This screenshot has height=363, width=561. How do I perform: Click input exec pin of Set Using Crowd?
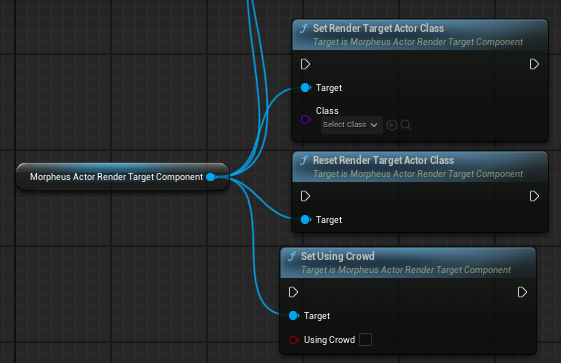[x=293, y=292]
